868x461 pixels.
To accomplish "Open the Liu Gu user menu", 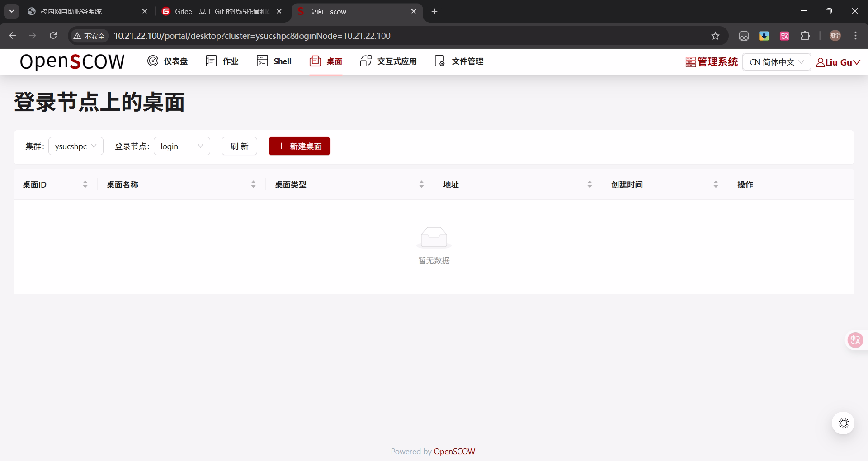I will pyautogui.click(x=838, y=62).
